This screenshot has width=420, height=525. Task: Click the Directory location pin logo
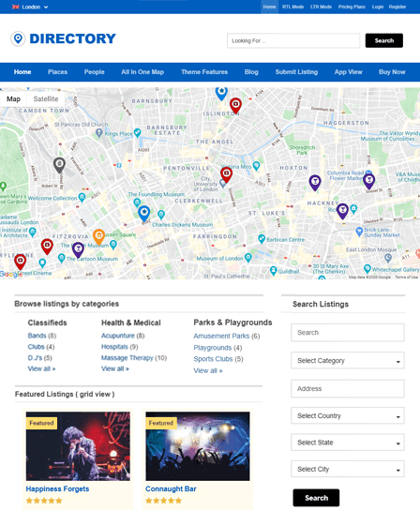pos(18,38)
